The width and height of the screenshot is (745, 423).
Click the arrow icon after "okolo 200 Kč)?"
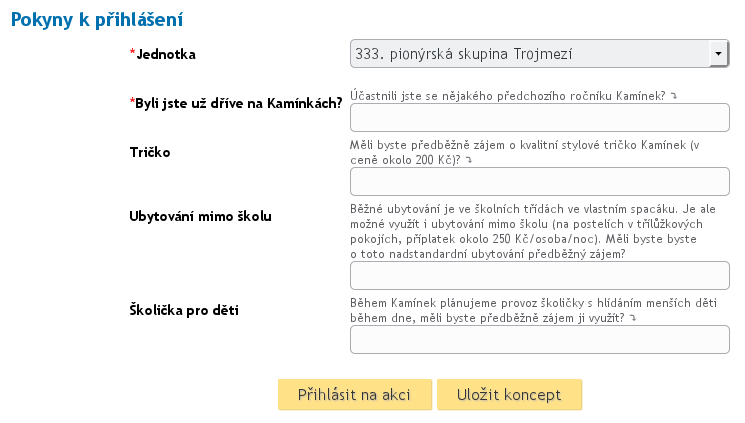point(468,160)
